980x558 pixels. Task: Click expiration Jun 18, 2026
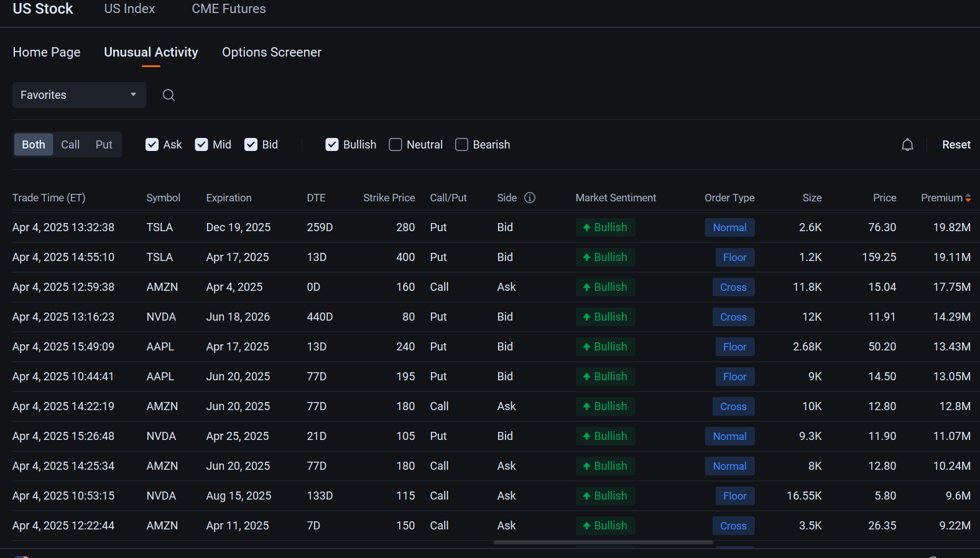point(238,317)
